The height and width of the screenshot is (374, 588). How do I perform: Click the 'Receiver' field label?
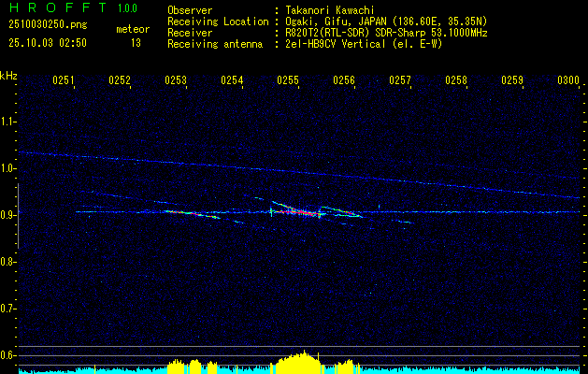(x=190, y=33)
